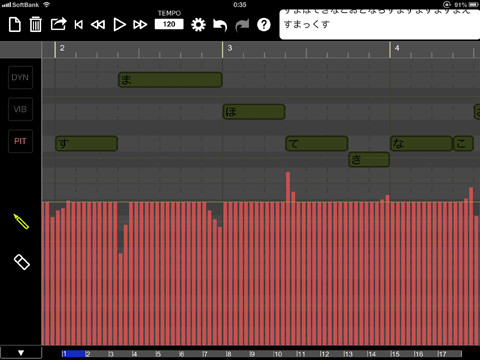Edit the TEMPO 120 field
Viewport: 480px width, 360px height.
(x=169, y=24)
